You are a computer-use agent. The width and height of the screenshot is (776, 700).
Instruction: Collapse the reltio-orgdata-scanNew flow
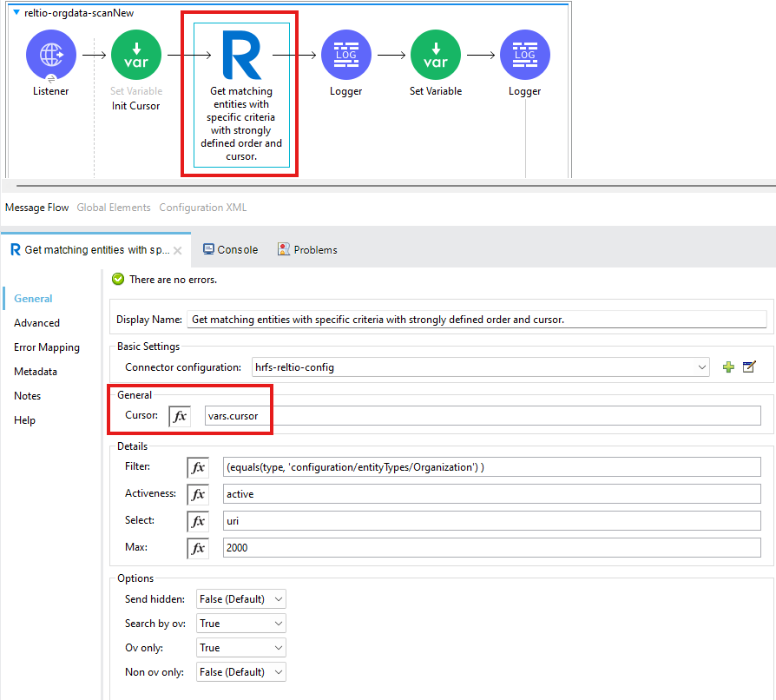click(x=16, y=13)
